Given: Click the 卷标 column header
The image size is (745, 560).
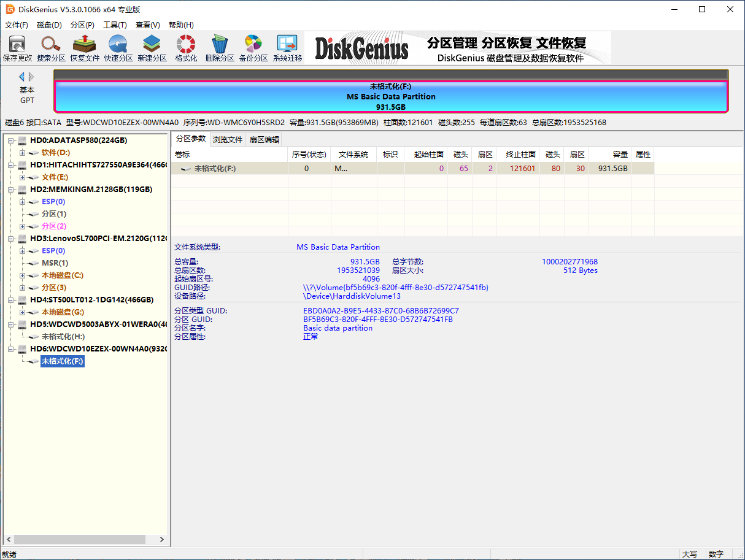Looking at the screenshot, I should pos(230,155).
